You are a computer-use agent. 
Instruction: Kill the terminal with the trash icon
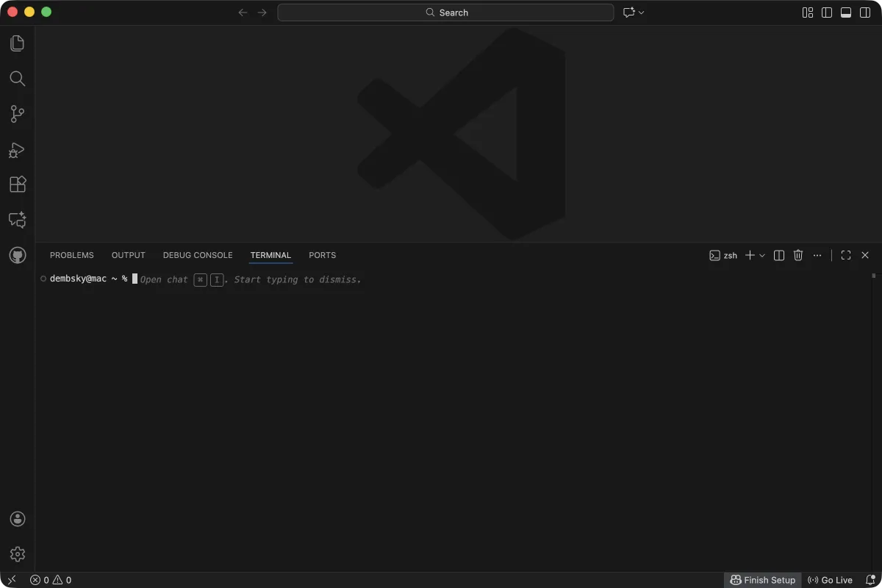pyautogui.click(x=798, y=255)
